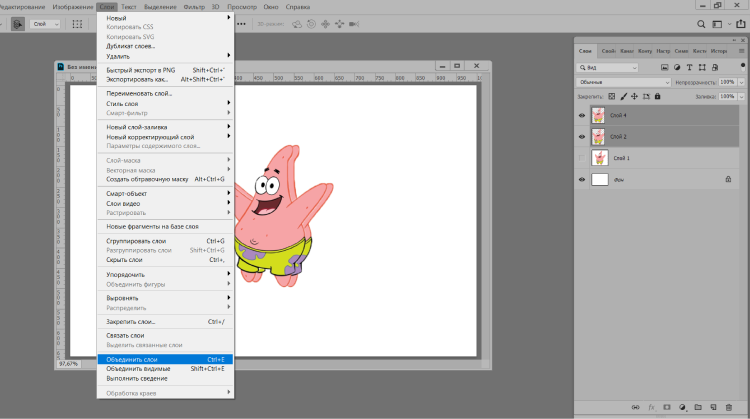Filter layers by pixel layer icon
This screenshot has height=419, width=750.
[664, 67]
